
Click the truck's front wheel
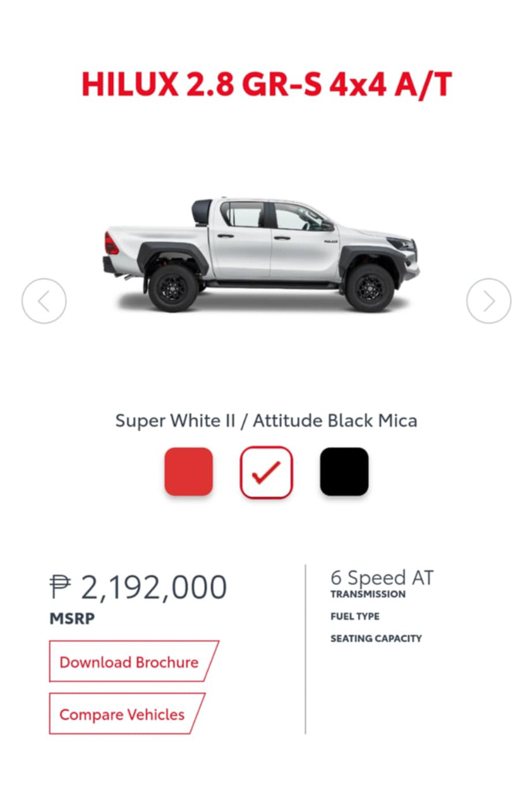click(370, 288)
